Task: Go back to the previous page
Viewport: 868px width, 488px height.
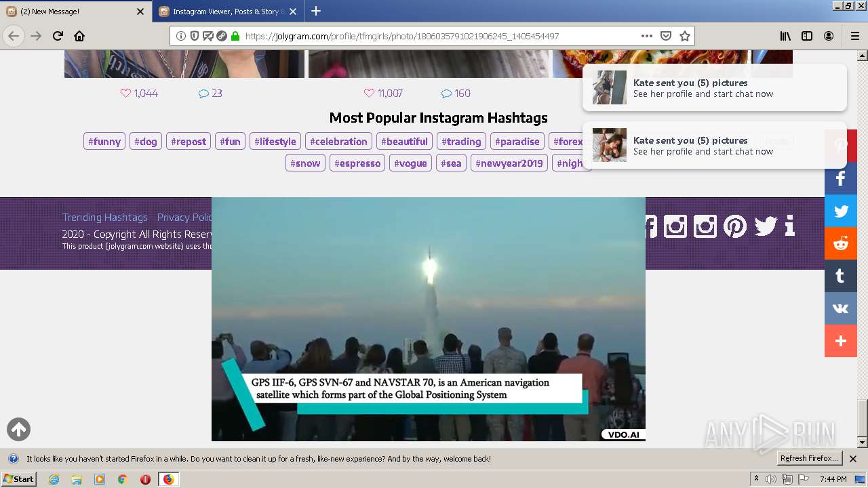Action: (14, 36)
